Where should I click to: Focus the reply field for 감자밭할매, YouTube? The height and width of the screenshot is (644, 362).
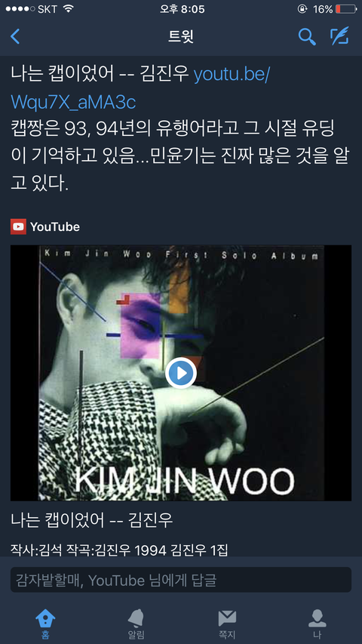[181, 580]
